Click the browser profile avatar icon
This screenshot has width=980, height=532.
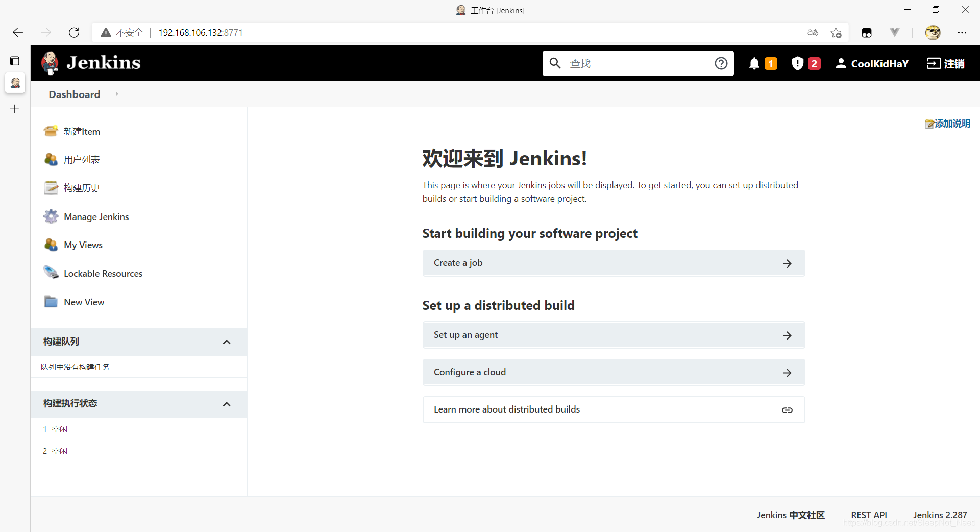tap(933, 33)
